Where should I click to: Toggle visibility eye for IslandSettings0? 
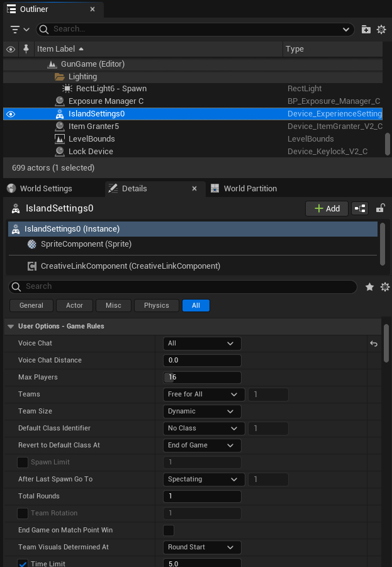11,114
